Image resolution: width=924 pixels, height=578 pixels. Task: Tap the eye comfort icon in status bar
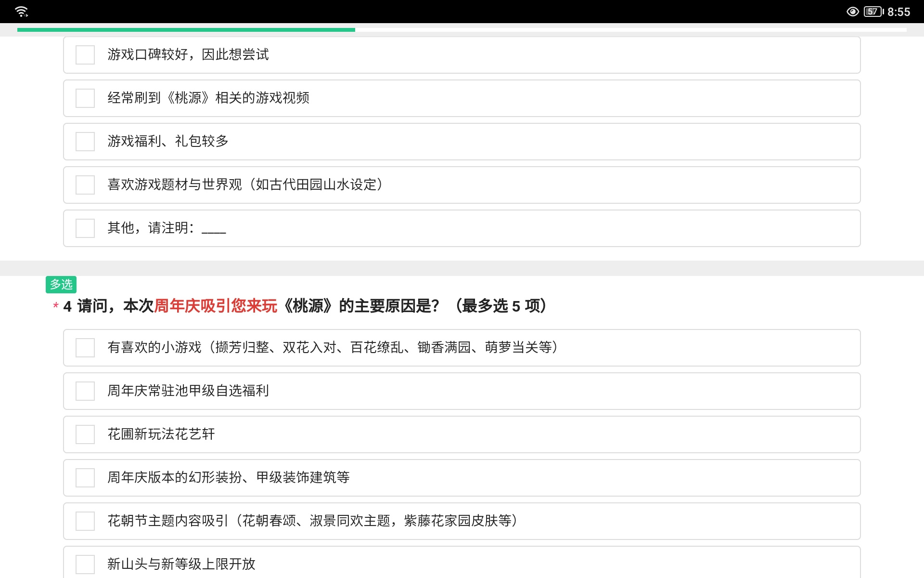click(853, 12)
